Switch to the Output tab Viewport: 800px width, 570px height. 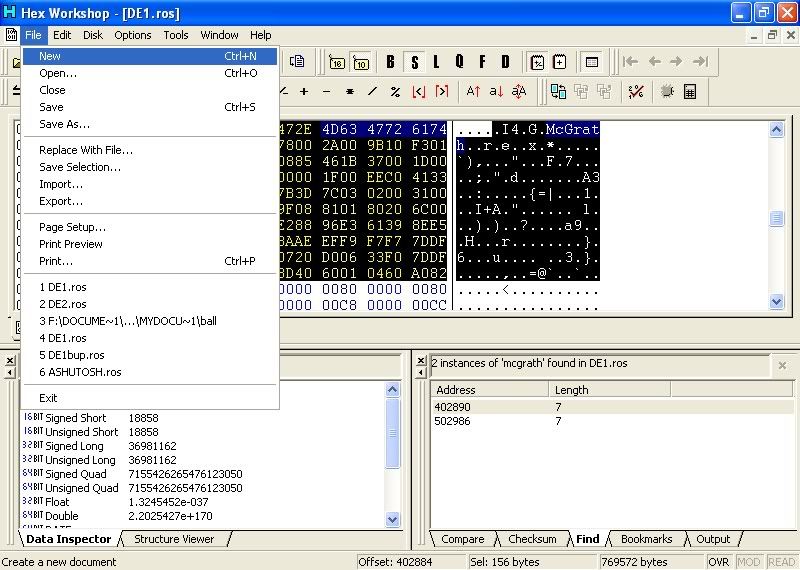pyautogui.click(x=713, y=539)
